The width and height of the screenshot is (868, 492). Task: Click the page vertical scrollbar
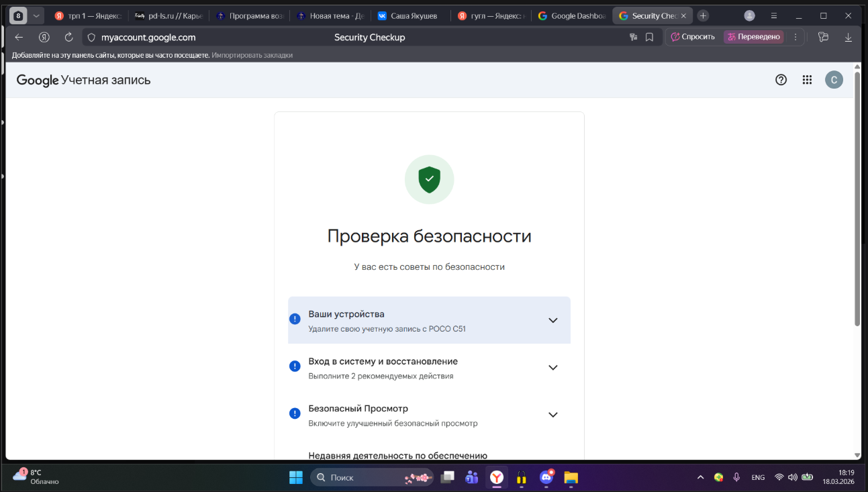(857, 201)
